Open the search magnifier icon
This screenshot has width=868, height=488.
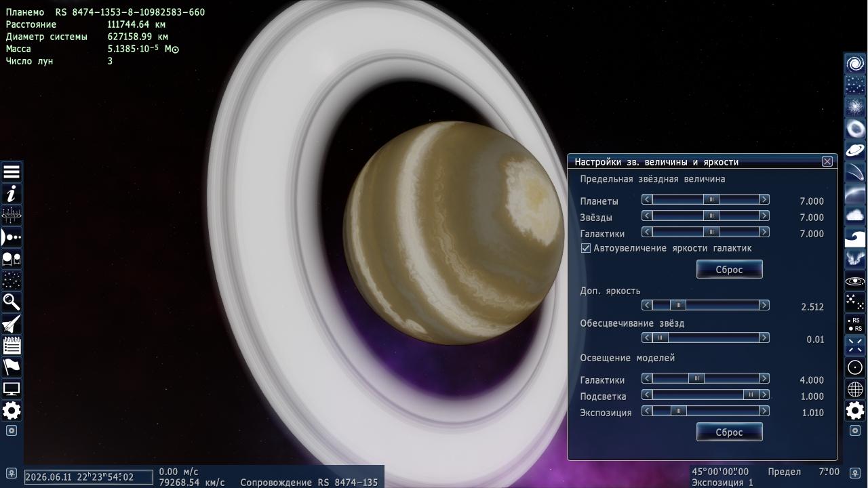(12, 302)
